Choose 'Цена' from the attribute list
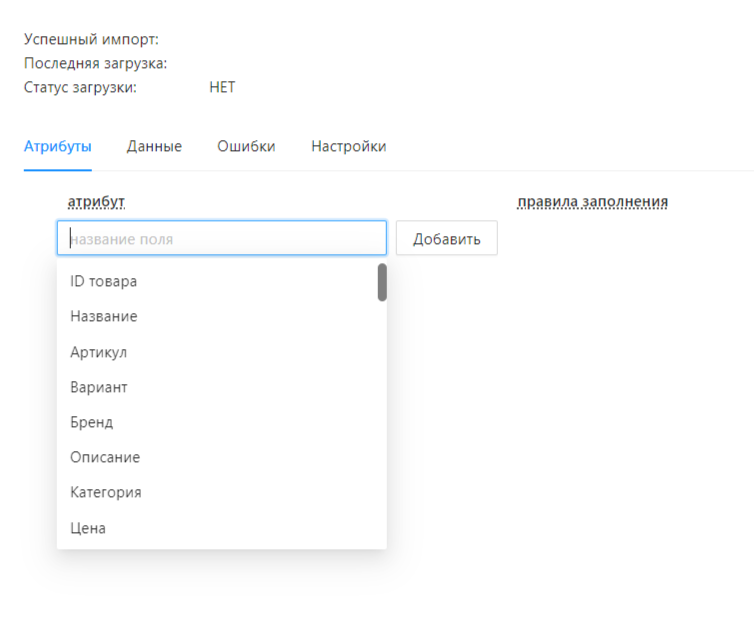 tap(88, 528)
